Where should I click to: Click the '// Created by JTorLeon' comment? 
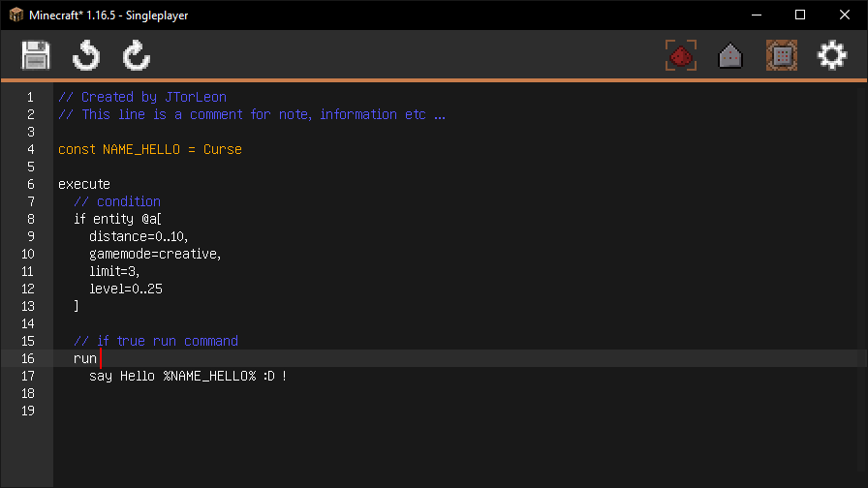click(x=141, y=97)
